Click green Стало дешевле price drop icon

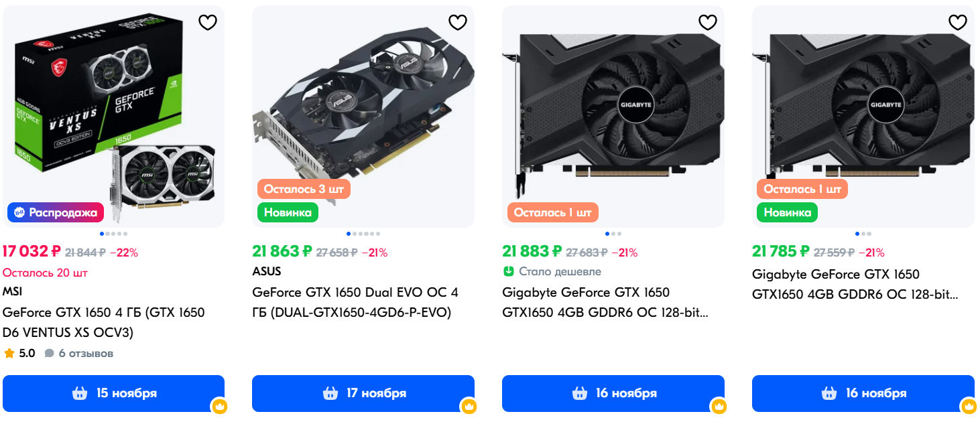click(x=508, y=271)
